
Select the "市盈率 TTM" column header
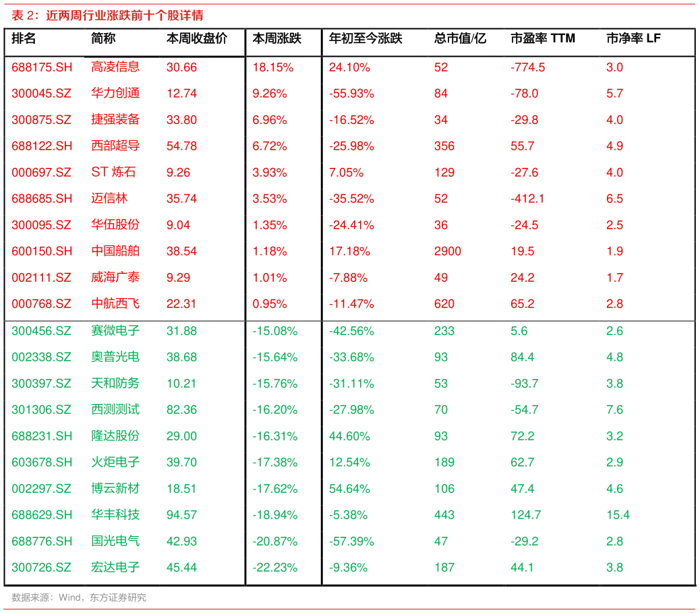point(543,38)
